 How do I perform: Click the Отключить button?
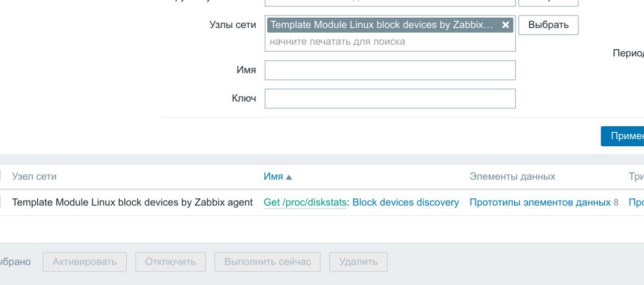click(x=171, y=262)
